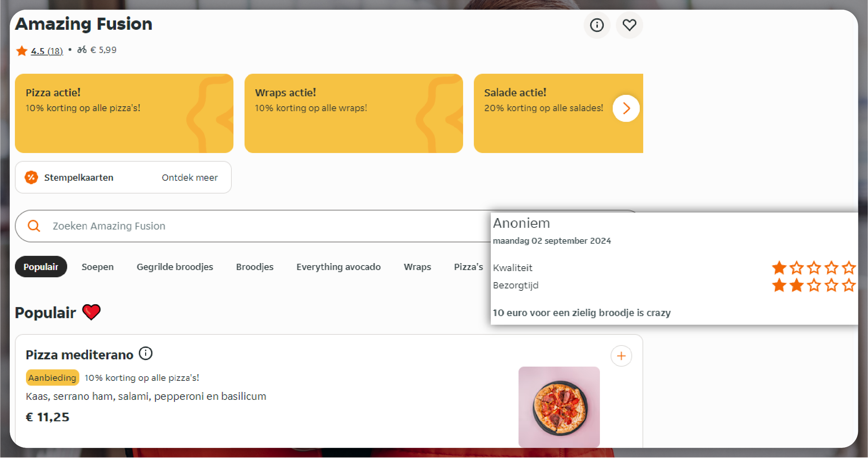The image size is (868, 458).
Task: Click the search magnifier icon
Action: tap(33, 225)
